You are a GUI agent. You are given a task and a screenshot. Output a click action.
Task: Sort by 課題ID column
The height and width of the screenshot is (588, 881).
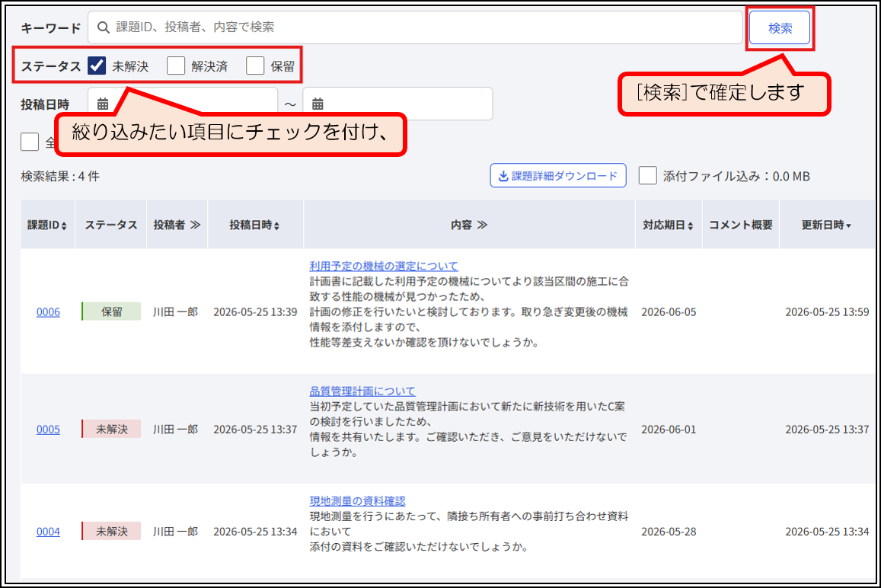[x=47, y=225]
